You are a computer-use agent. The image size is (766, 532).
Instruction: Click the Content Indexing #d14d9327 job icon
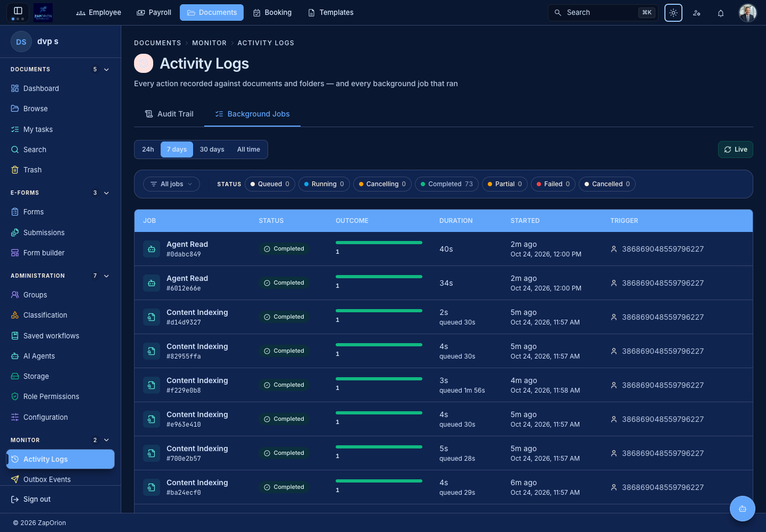[152, 317]
